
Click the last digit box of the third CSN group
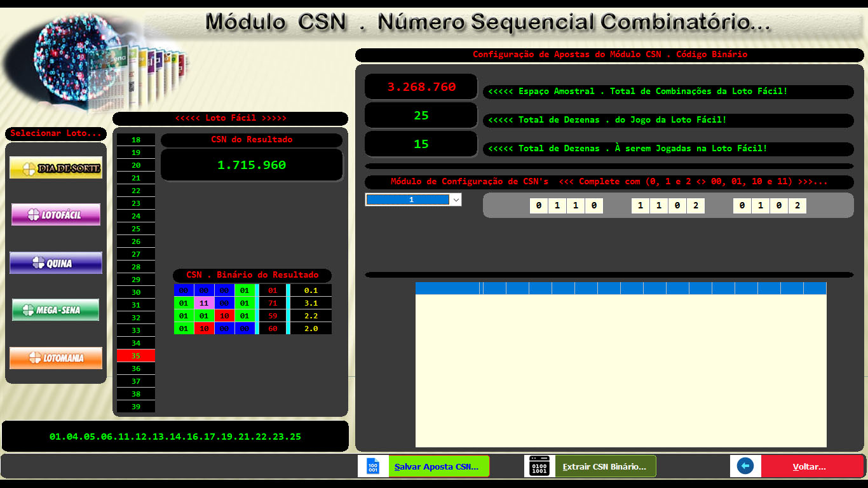coord(797,206)
